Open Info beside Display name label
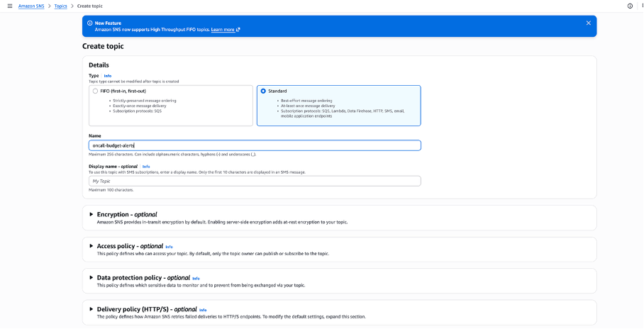The width and height of the screenshot is (644, 329). coord(146,167)
